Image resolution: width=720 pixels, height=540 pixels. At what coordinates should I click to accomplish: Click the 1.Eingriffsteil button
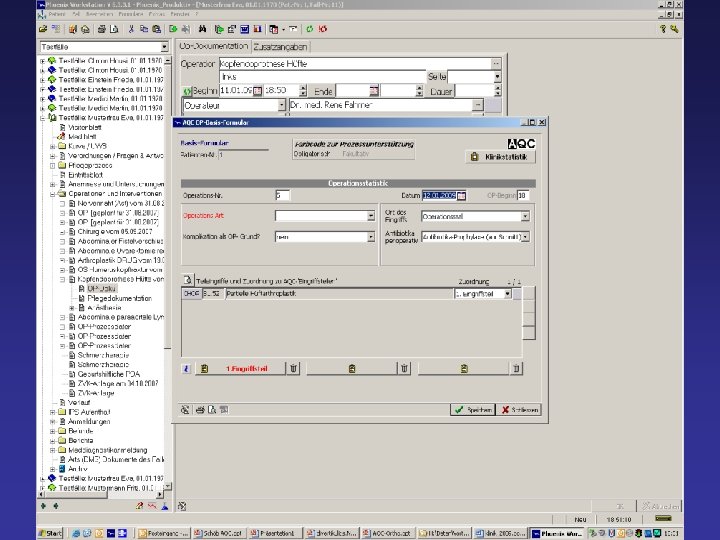[241, 368]
